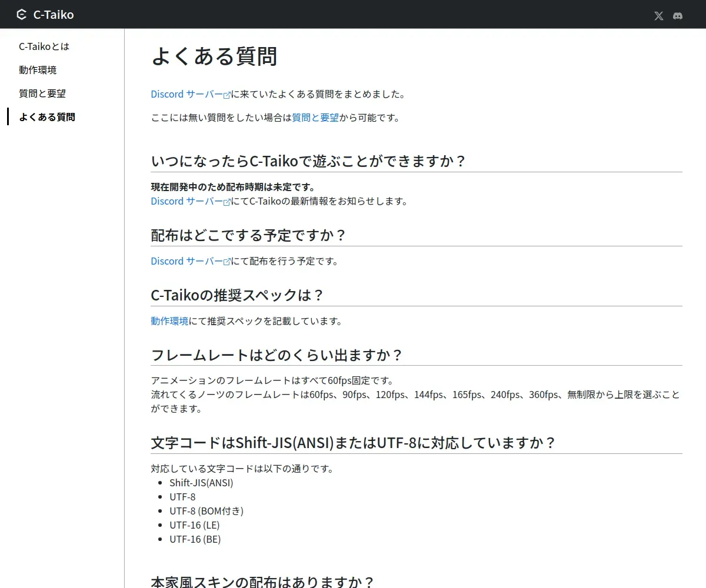
Task: Open the Discord icon in header
Action: [x=678, y=16]
